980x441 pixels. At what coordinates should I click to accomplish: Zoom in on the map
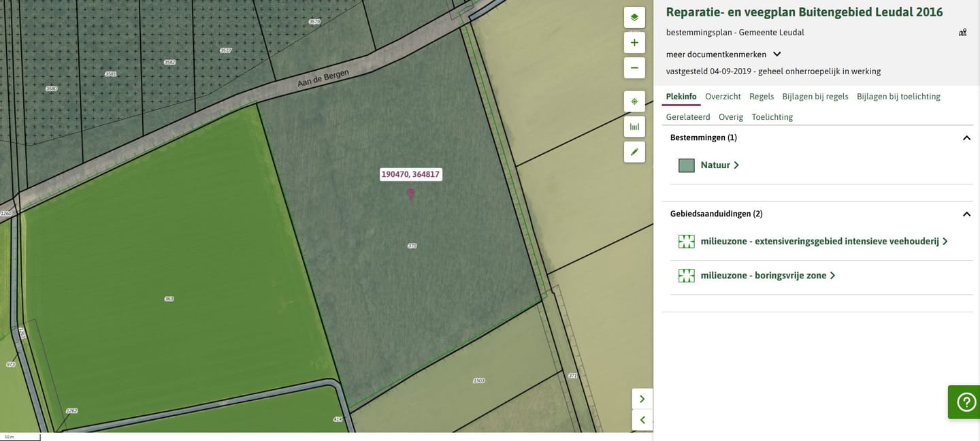click(634, 43)
